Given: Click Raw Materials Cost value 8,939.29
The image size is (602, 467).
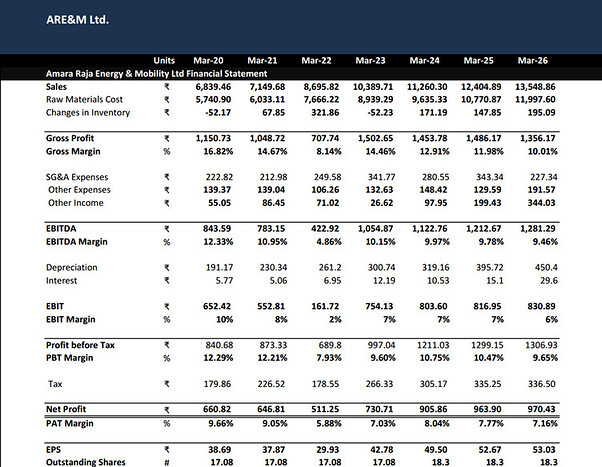Looking at the screenshot, I should (x=375, y=99).
